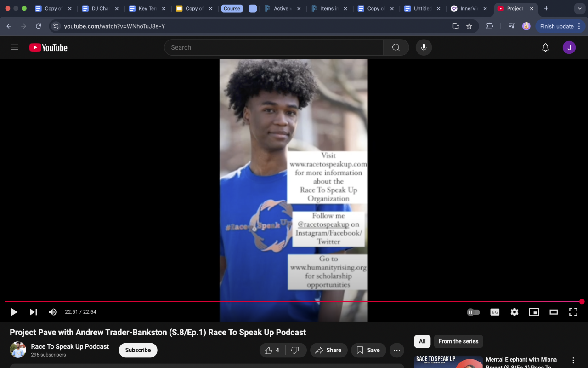Switch to theater mode

[x=554, y=312]
